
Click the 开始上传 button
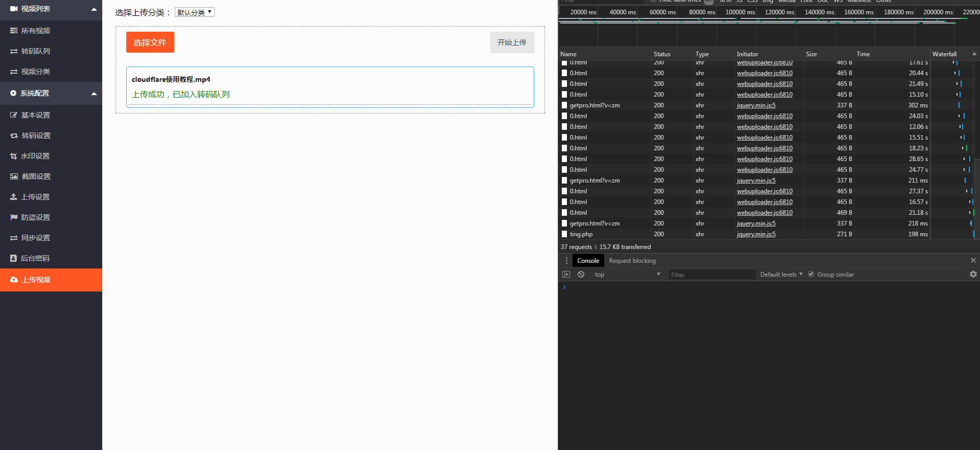pyautogui.click(x=512, y=42)
